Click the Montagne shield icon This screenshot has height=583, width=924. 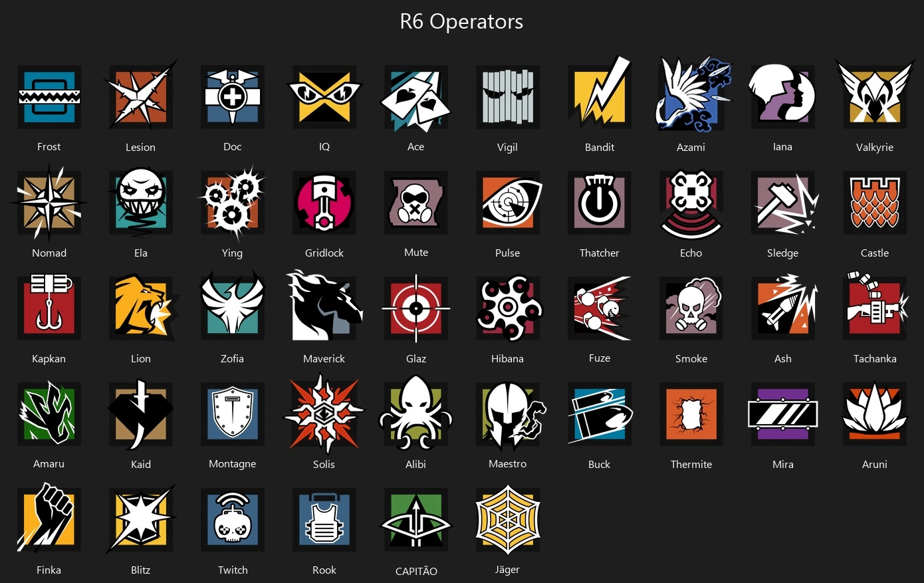pos(233,413)
